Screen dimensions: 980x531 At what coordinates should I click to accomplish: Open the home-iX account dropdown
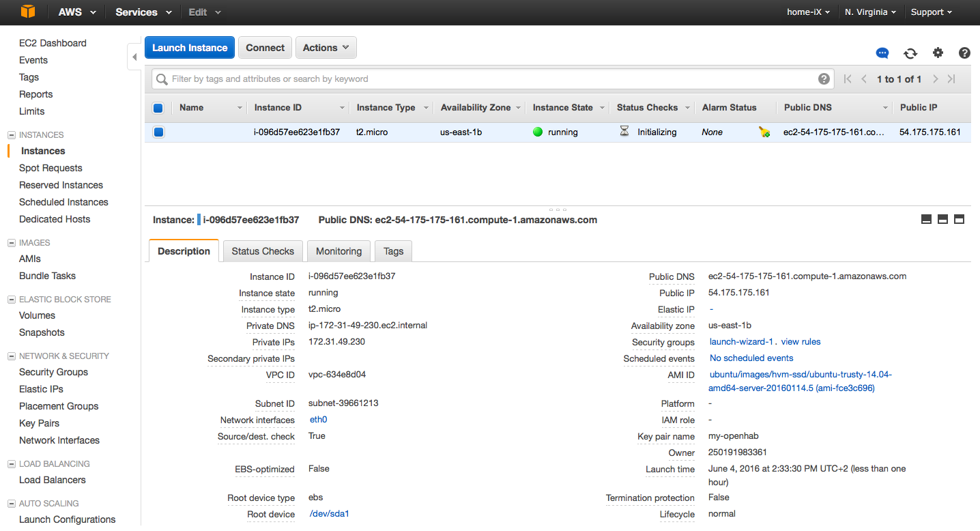click(808, 12)
